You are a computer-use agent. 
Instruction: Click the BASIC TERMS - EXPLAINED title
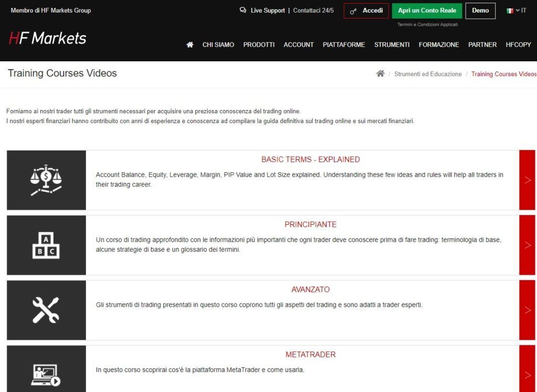pos(310,159)
